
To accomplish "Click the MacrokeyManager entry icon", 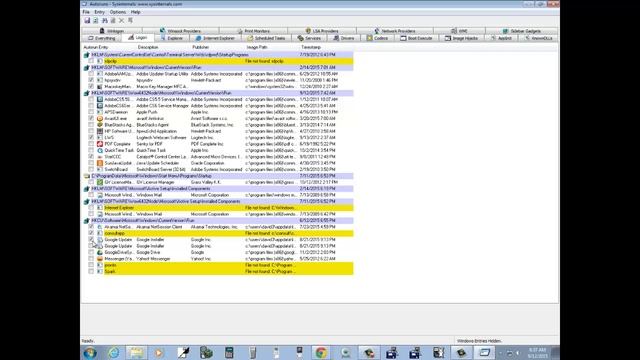I will pos(100,87).
